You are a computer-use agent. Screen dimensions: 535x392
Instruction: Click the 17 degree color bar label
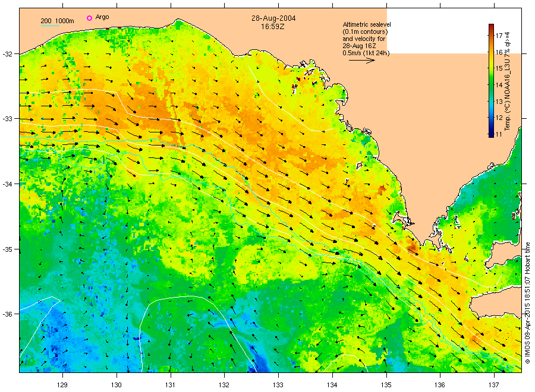[499, 36]
